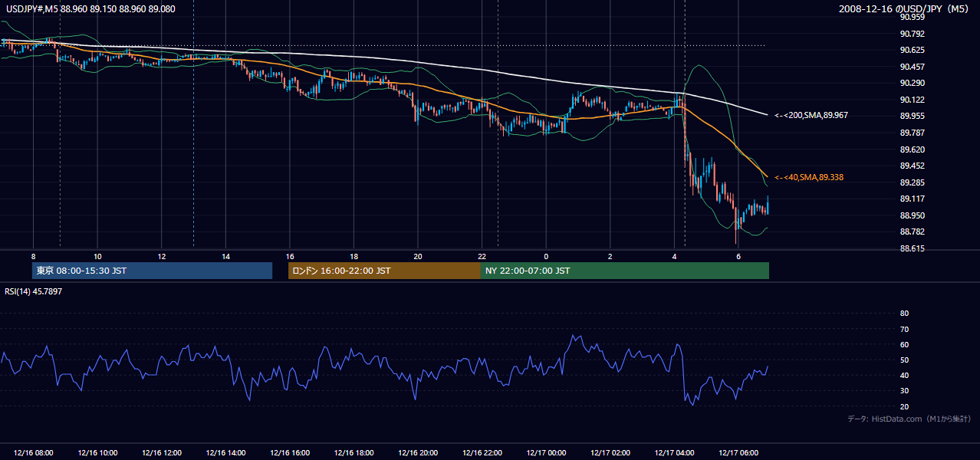Select the ロンドン 16:00-22:00 JST session bar
This screenshot has height=460, width=980.
pos(384,271)
